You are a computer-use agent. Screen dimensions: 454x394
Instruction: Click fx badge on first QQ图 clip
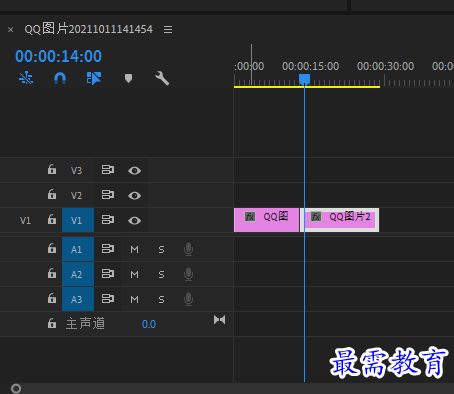pos(250,217)
